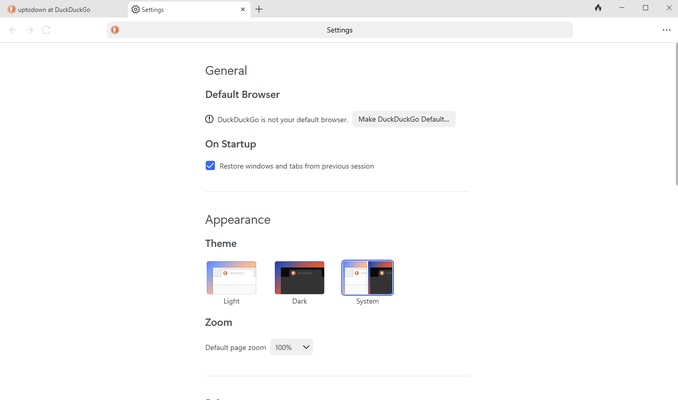Go forward to the next page
Screen dimensions: 678x400
tap(29, 30)
